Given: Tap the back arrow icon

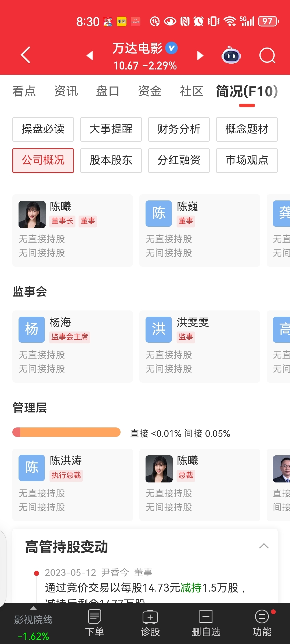Looking at the screenshot, I should pos(26,55).
